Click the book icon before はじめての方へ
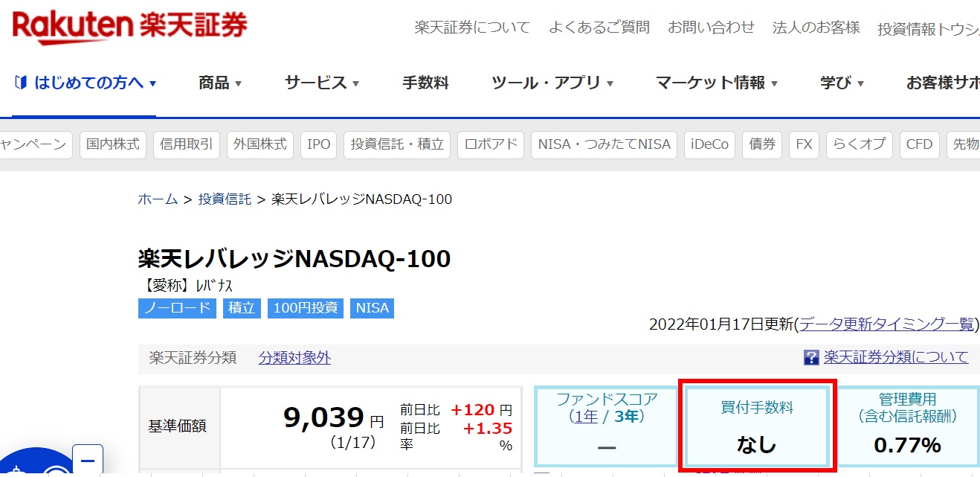980x477 pixels. coord(21,83)
